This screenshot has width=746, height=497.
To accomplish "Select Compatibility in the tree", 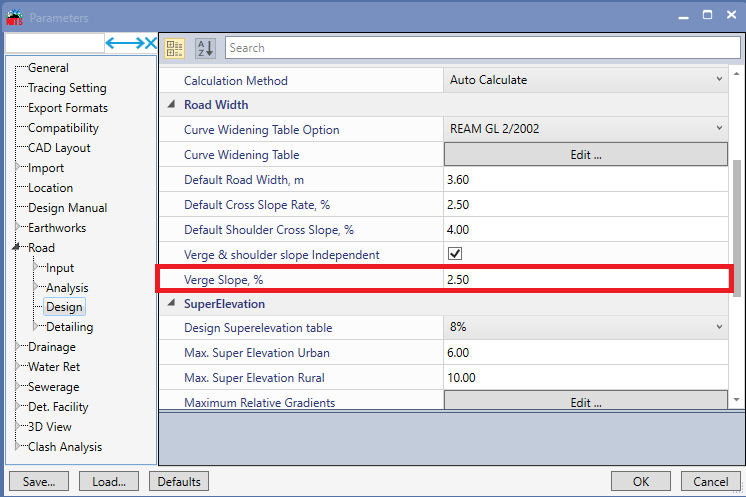I will pyautogui.click(x=63, y=128).
